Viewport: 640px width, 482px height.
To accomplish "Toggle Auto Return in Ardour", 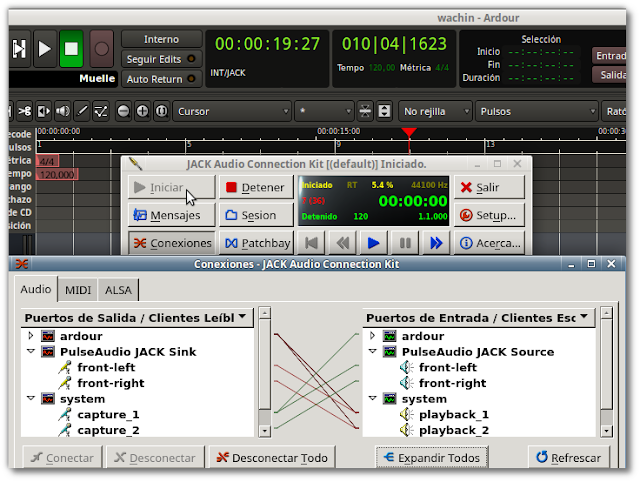I will [x=161, y=79].
